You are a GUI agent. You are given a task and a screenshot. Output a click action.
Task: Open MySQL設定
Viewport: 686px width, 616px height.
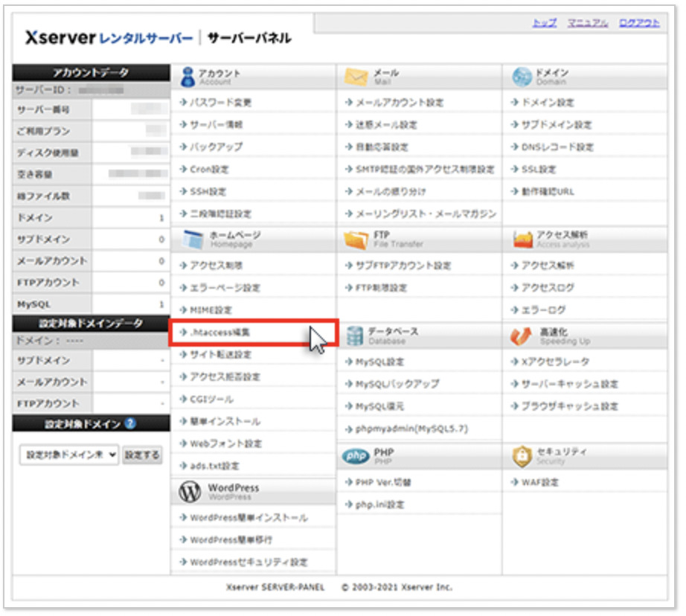coord(379,362)
